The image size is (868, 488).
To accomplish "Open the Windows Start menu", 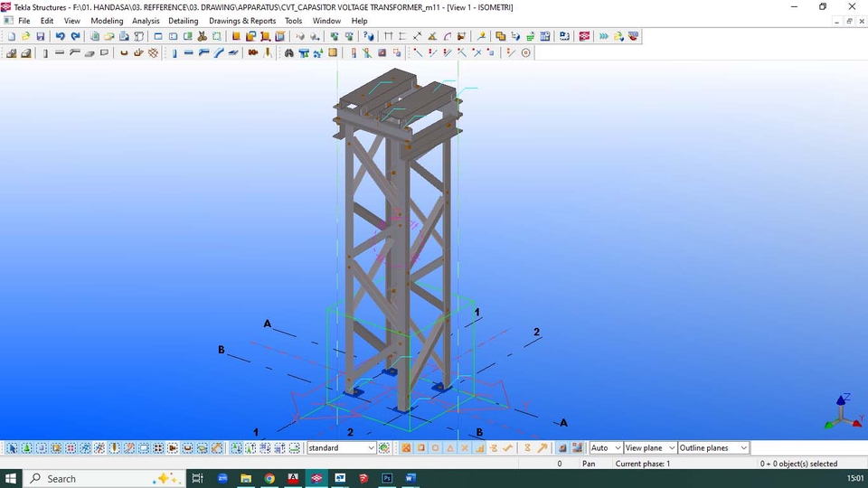I will click(x=11, y=479).
